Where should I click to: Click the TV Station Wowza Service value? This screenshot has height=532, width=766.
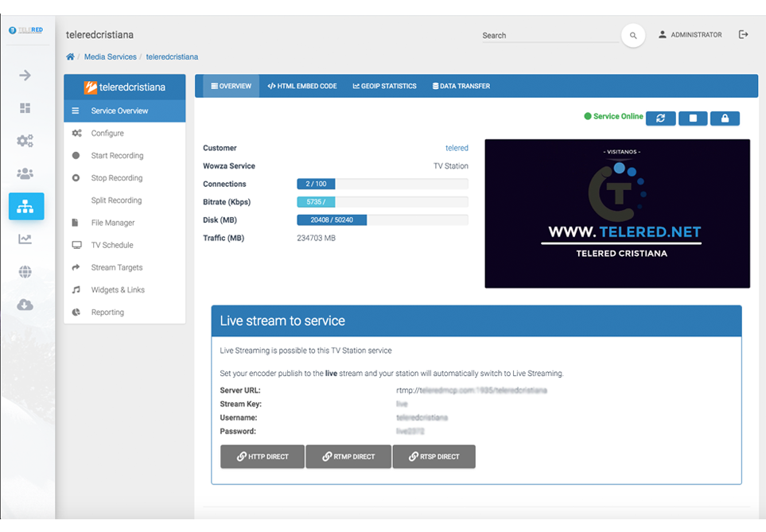click(450, 166)
